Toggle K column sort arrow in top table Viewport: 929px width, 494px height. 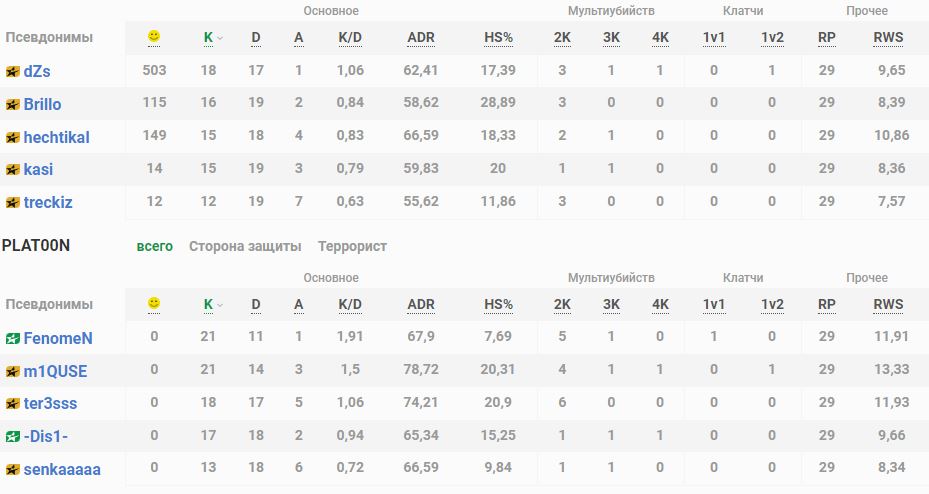pos(220,38)
